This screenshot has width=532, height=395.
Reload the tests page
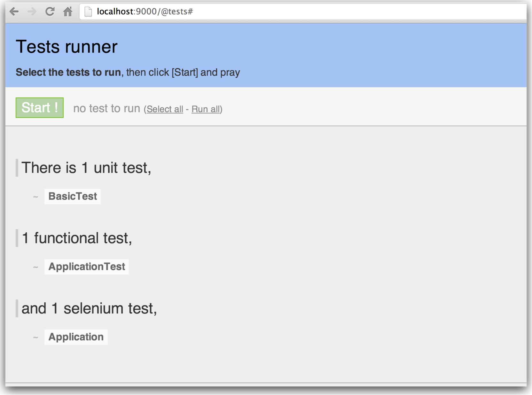(x=50, y=12)
